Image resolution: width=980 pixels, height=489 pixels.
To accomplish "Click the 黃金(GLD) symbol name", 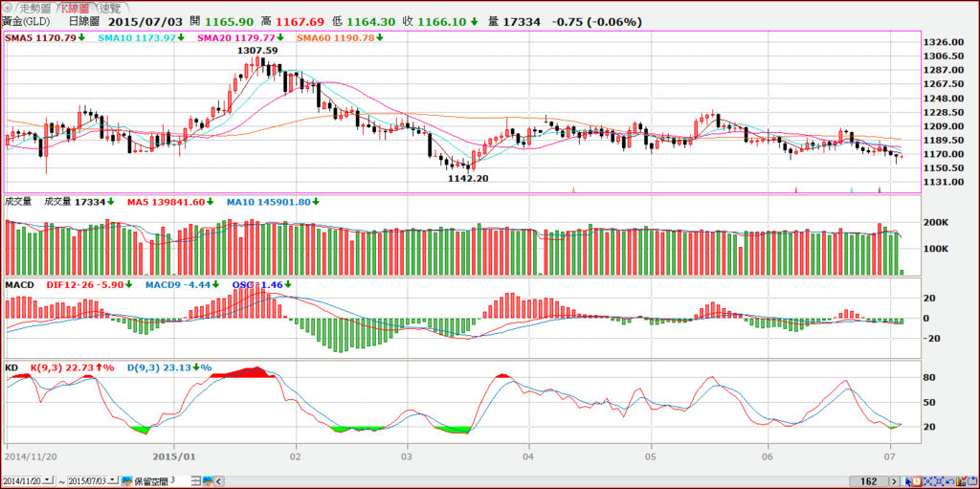I will (26, 21).
